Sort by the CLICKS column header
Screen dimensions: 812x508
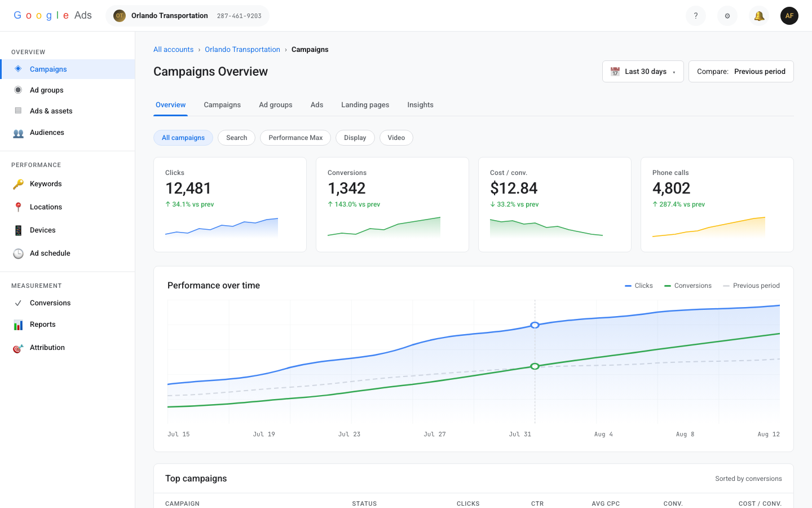468,503
